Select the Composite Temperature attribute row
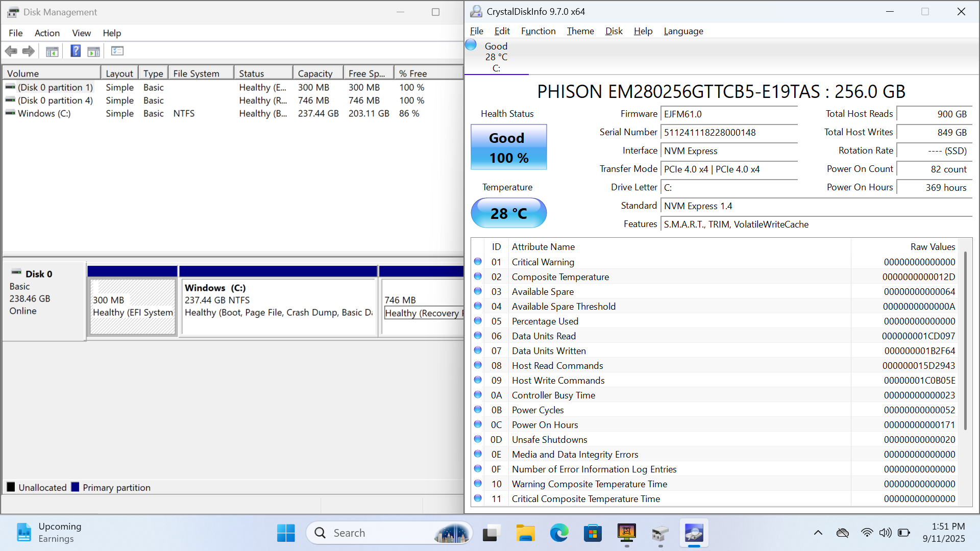980x551 pixels. [x=715, y=277]
